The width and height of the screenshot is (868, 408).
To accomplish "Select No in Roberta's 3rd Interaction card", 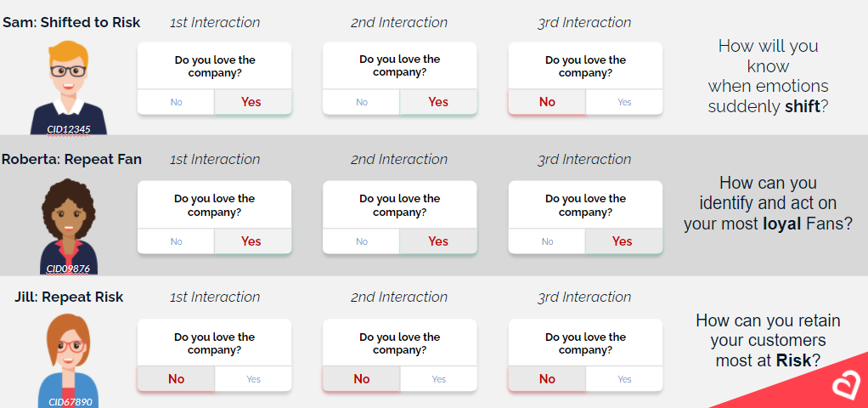I will coord(547,241).
